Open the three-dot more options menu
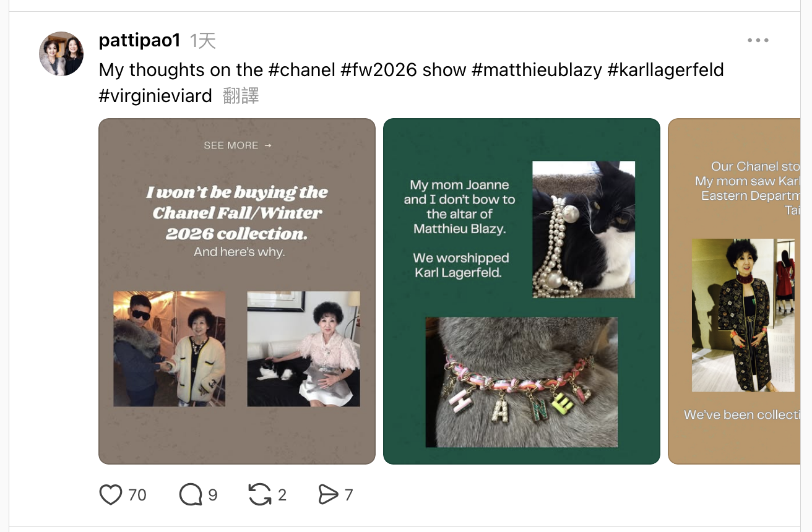Screen dimensions: 812x532 pyautogui.click(x=758, y=41)
